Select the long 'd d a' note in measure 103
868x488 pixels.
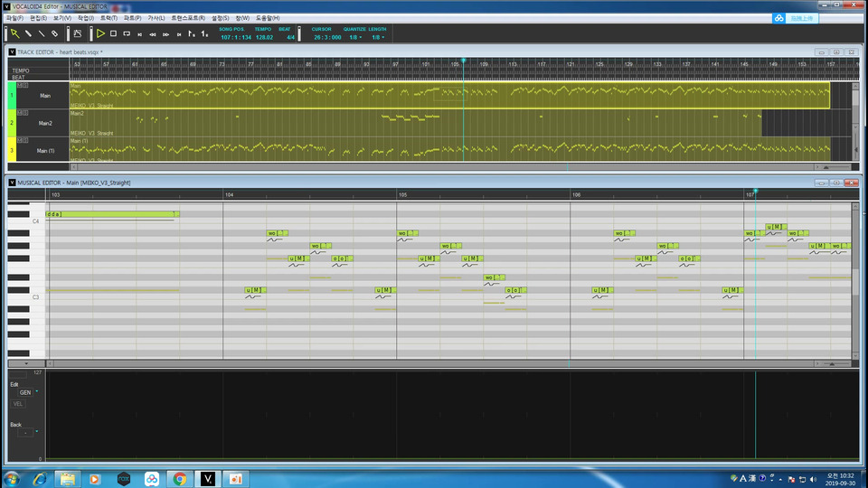pos(112,214)
